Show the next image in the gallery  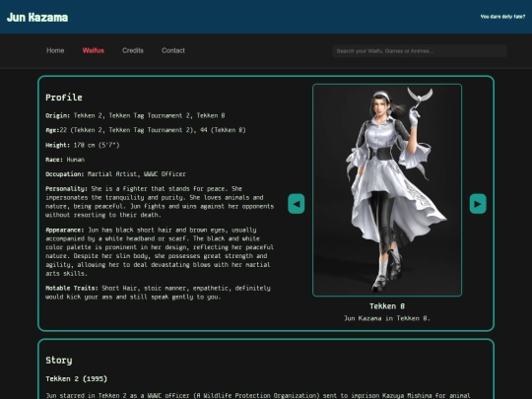(x=478, y=204)
